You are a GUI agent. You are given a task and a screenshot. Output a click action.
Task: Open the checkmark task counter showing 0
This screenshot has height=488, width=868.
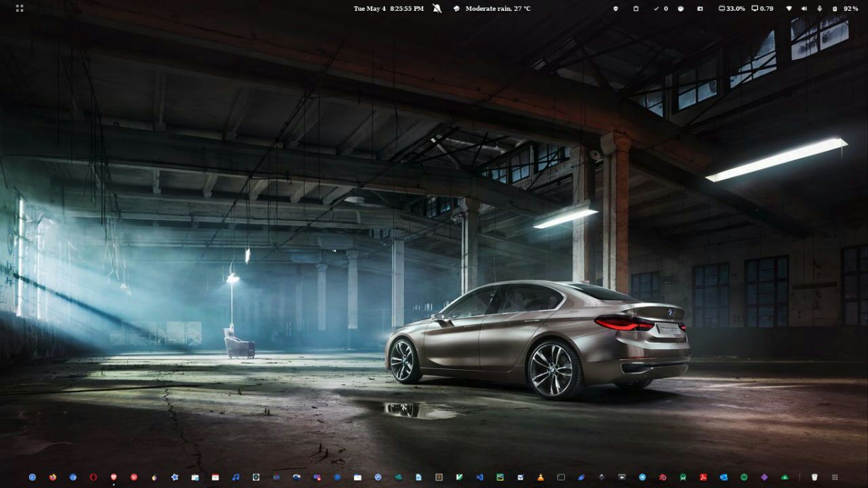coord(660,8)
